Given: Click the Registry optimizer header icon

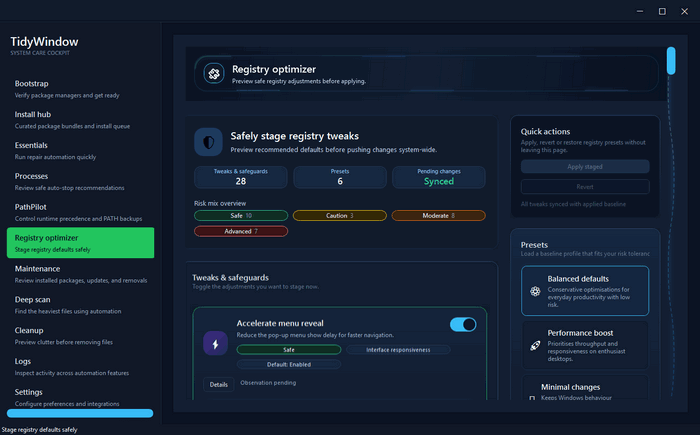Looking at the screenshot, I should pyautogui.click(x=214, y=74).
